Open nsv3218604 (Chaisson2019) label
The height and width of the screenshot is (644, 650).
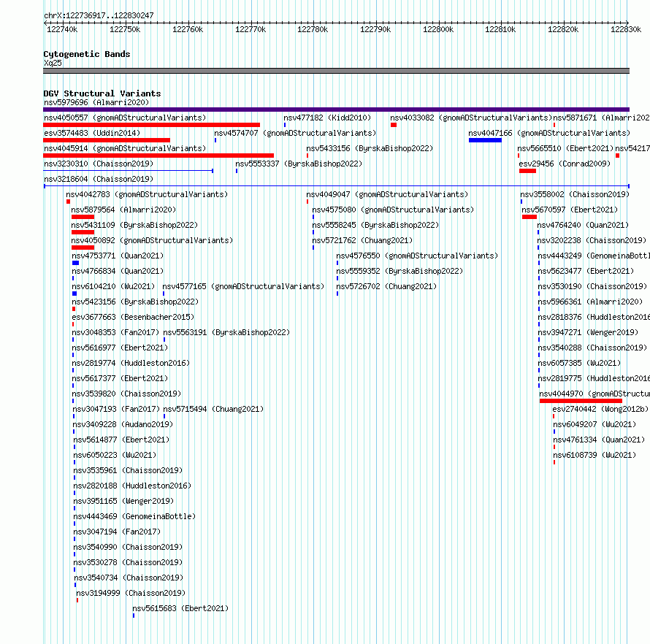pos(99,179)
